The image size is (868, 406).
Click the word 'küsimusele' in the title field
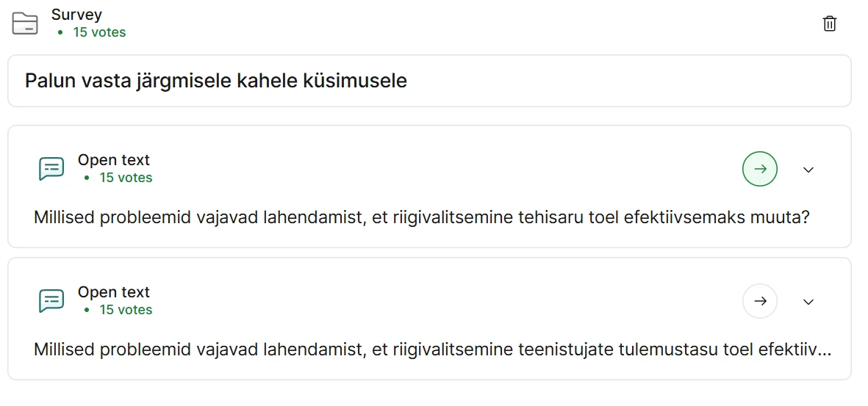click(x=355, y=81)
